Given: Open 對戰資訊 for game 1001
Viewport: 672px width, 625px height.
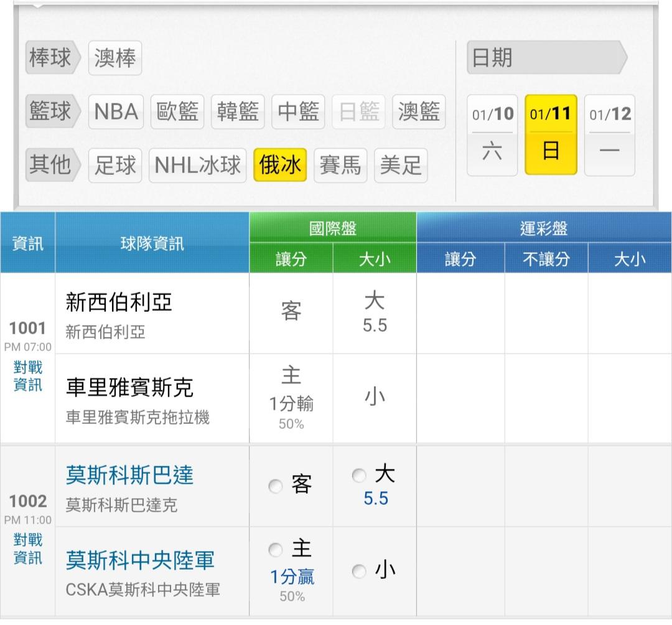Looking at the screenshot, I should (27, 376).
